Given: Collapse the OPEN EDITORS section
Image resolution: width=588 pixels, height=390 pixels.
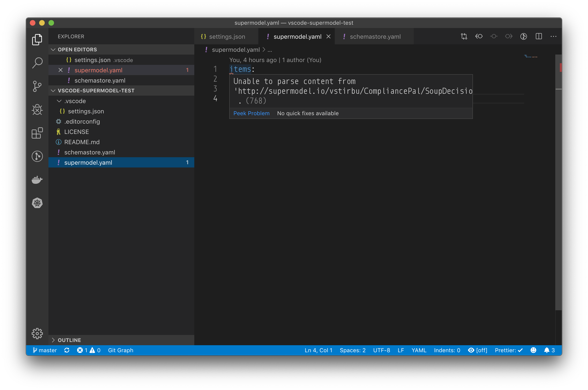Looking at the screenshot, I should pyautogui.click(x=53, y=49).
